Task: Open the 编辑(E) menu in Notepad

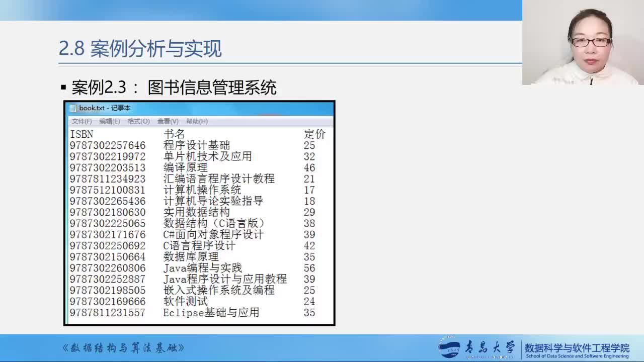Action: (109, 121)
